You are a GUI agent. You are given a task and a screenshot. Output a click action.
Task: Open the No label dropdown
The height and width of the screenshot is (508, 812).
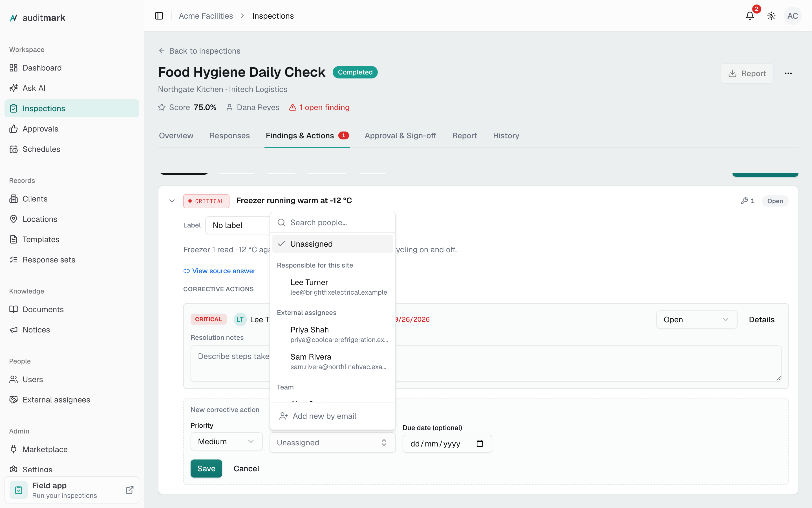(x=238, y=225)
